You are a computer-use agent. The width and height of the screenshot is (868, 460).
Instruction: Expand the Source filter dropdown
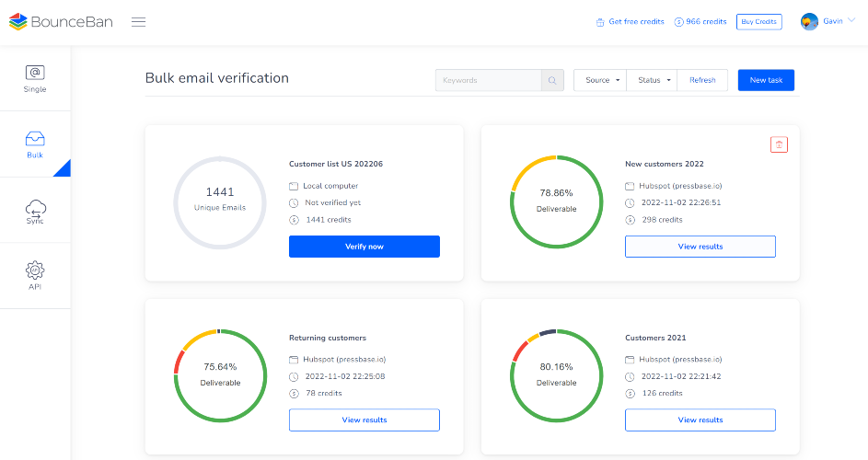point(602,80)
